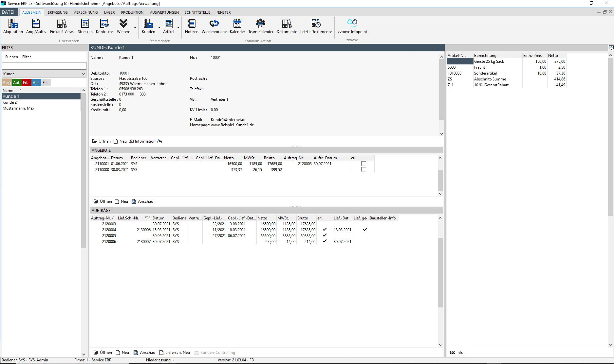The height and width of the screenshot is (364, 614).
Task: Toggle the Fil. filter button
Action: coord(46,83)
